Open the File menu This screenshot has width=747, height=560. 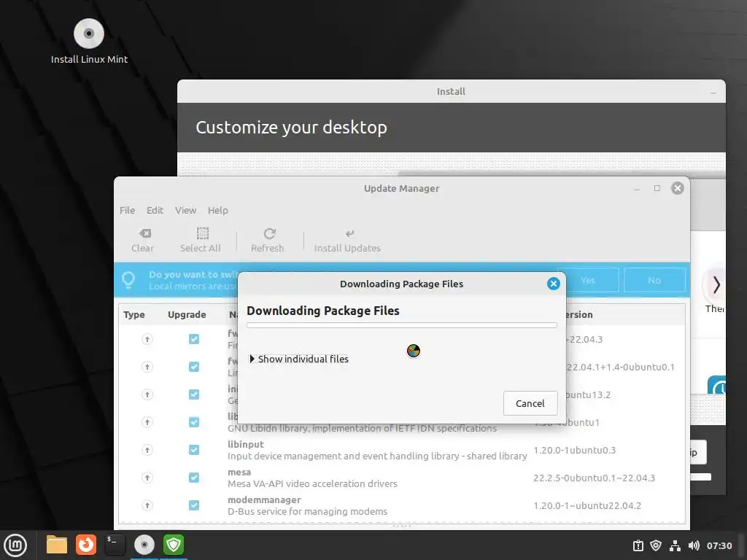tap(127, 210)
